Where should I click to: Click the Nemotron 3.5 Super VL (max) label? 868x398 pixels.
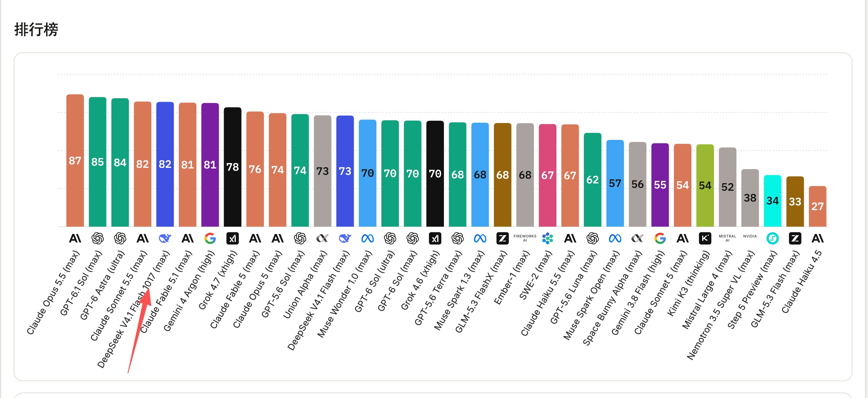[x=720, y=305]
